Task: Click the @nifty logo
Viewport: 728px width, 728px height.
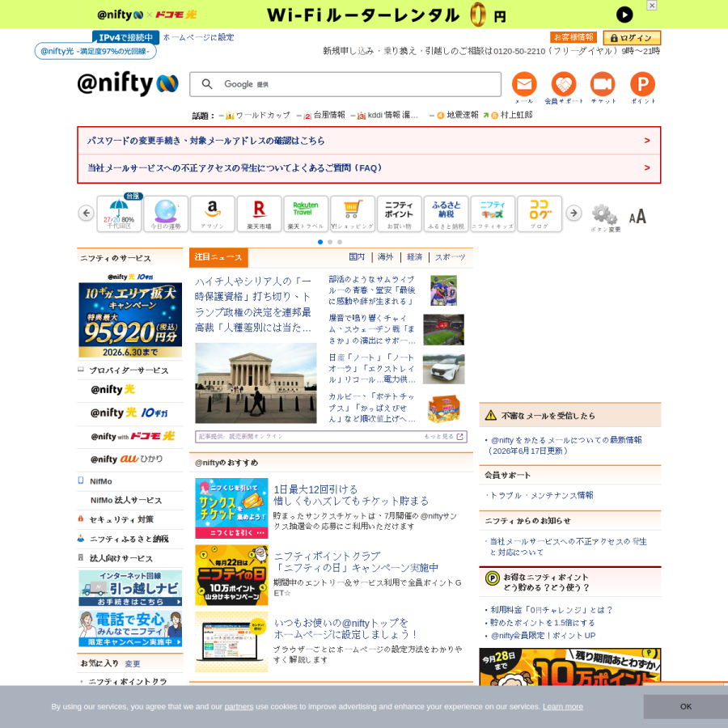Action: tap(128, 84)
